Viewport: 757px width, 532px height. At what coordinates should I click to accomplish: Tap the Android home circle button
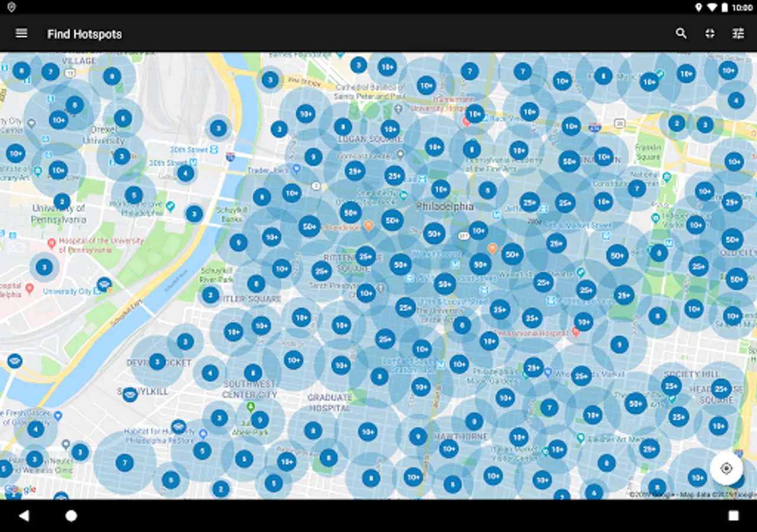(x=71, y=515)
